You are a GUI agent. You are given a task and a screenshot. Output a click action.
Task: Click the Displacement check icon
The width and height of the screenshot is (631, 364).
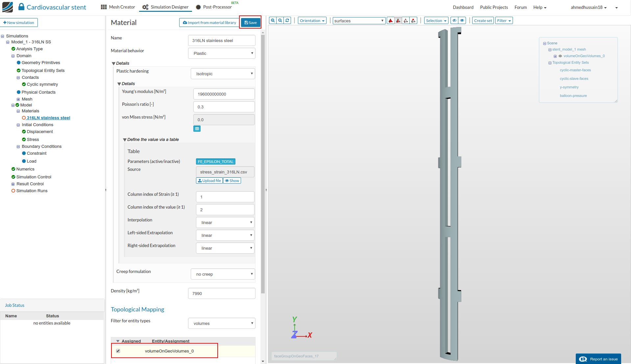pyautogui.click(x=24, y=132)
